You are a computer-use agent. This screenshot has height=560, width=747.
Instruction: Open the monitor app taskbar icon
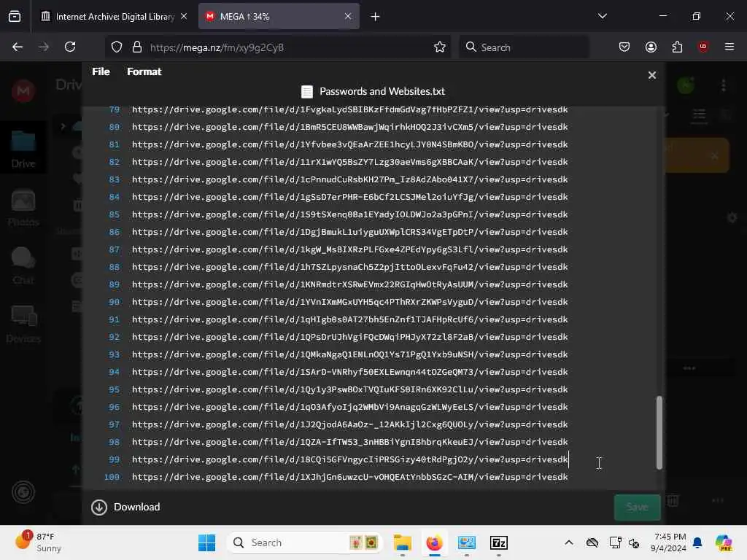(467, 542)
